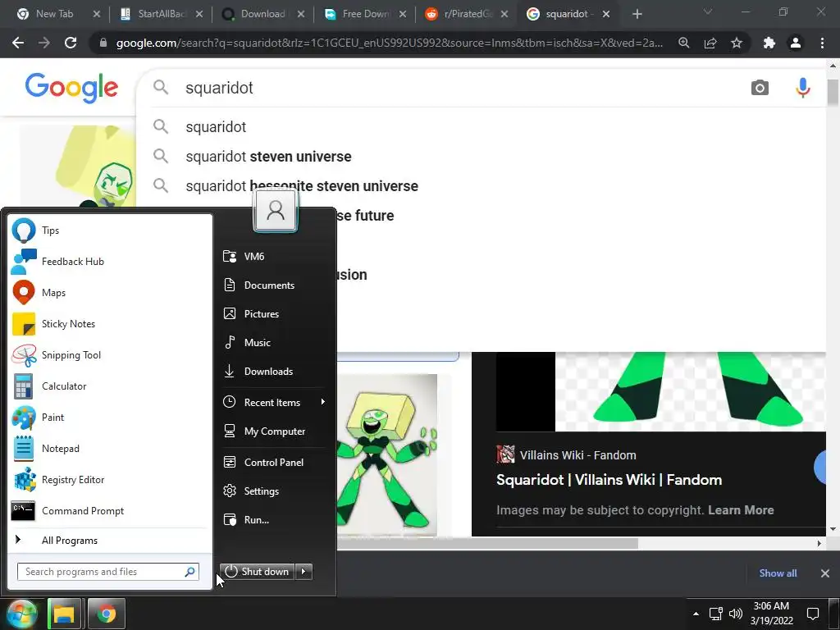Click the Google search box containing squaridot

pos(450,88)
